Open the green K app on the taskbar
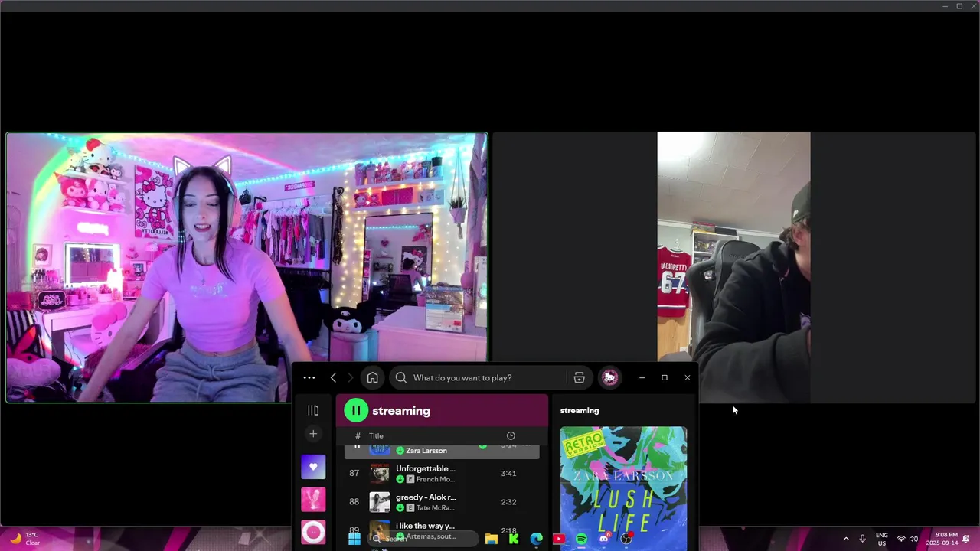 (514, 539)
